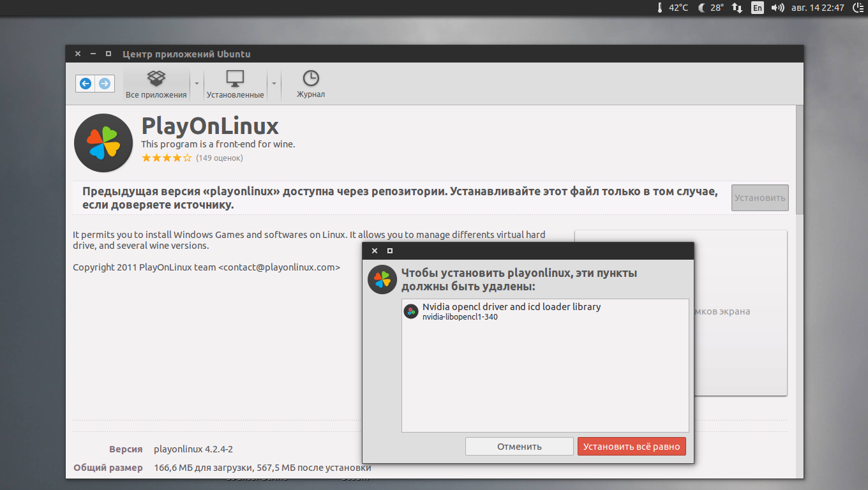Close the removal confirmation dialog
This screenshot has width=868, height=490.
[x=375, y=251]
